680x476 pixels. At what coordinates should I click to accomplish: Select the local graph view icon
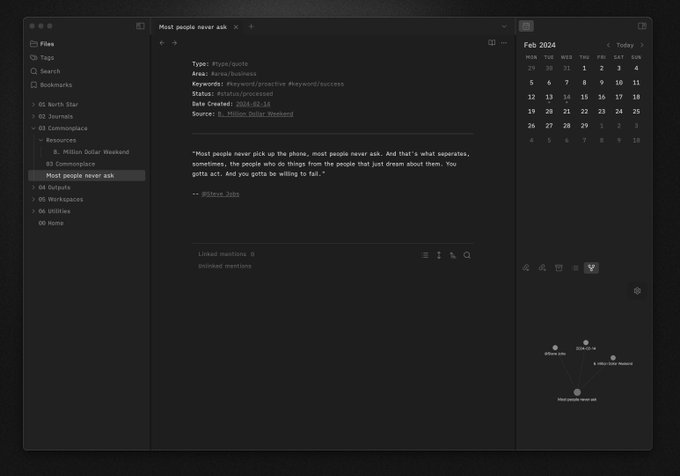click(x=591, y=268)
